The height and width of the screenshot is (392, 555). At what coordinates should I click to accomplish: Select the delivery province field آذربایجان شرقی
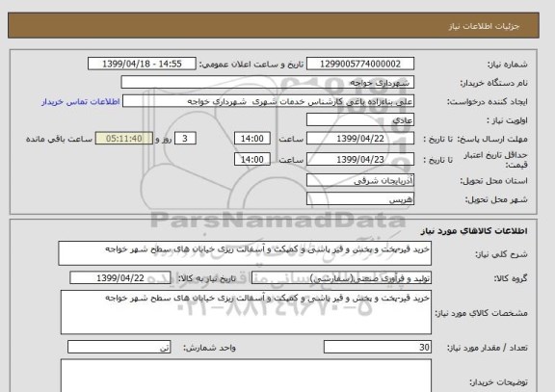[360, 180]
